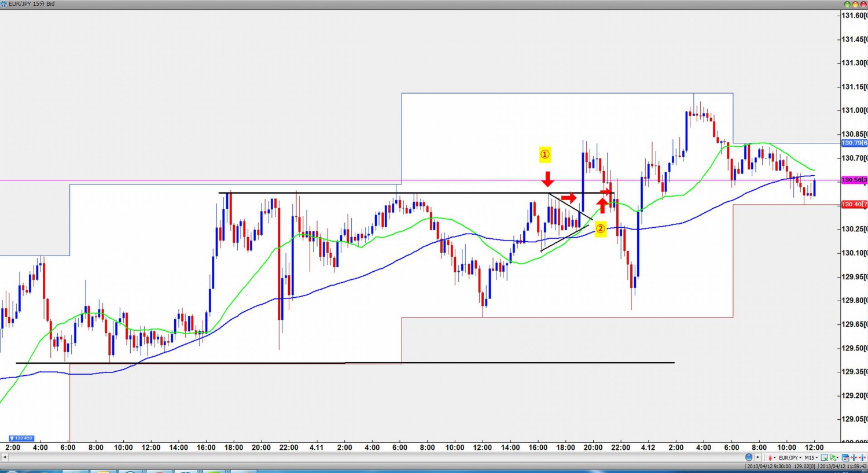Screen dimensions: 868x473
Task: Select the red candlestick chart type icon
Action: [770, 457]
